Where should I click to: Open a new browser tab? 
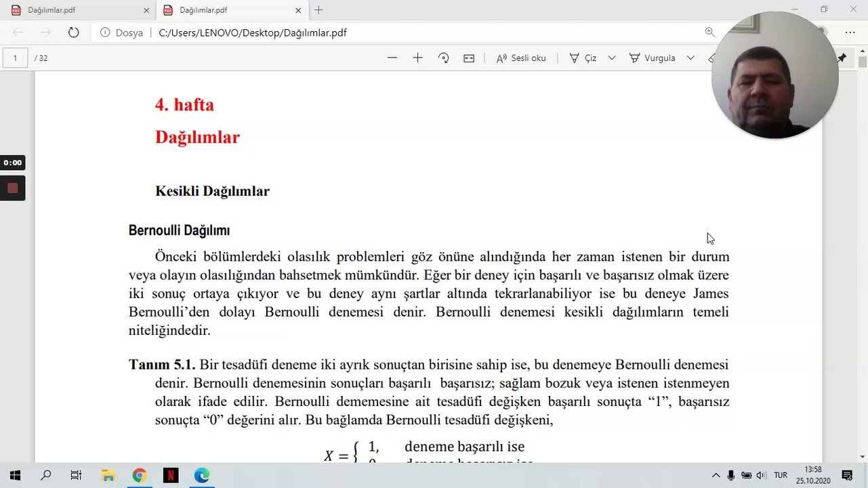click(x=318, y=10)
